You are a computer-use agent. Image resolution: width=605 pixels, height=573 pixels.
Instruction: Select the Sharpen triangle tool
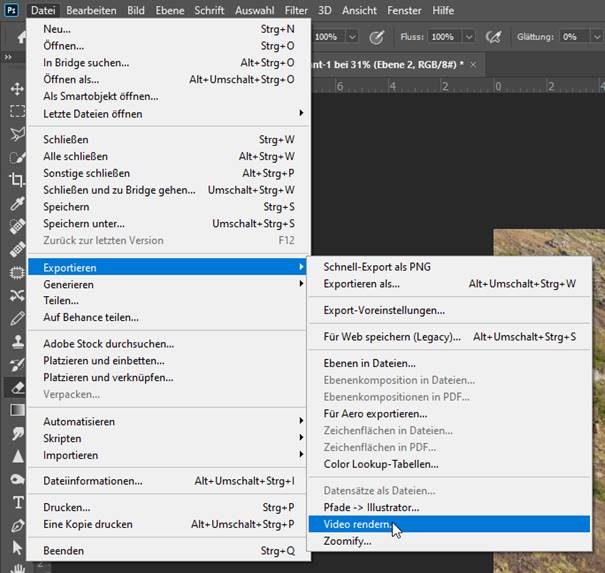tap(17, 456)
